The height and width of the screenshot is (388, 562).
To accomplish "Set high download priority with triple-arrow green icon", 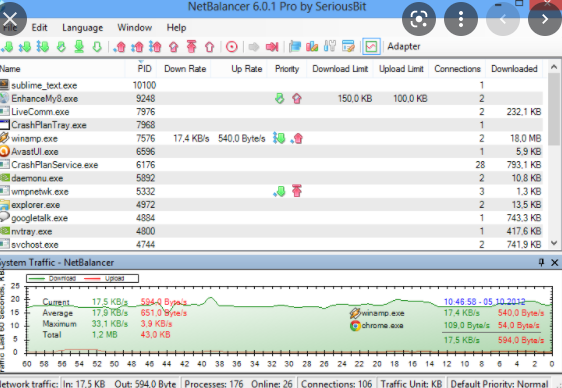I will [x=43, y=47].
